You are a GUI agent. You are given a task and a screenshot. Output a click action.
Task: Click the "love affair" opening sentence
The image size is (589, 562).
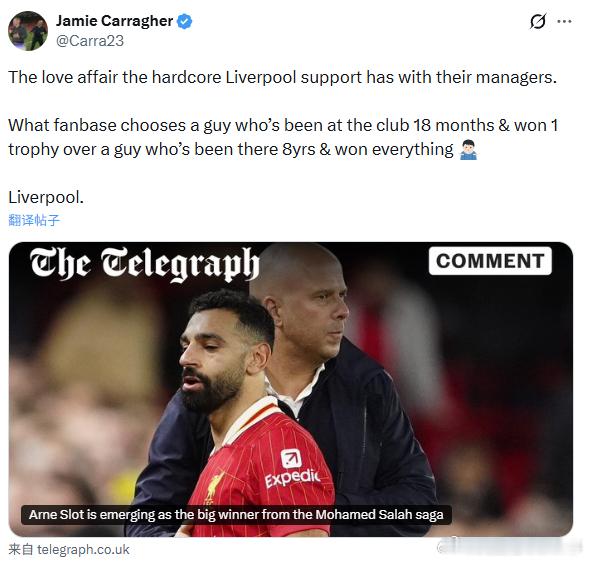coord(282,77)
